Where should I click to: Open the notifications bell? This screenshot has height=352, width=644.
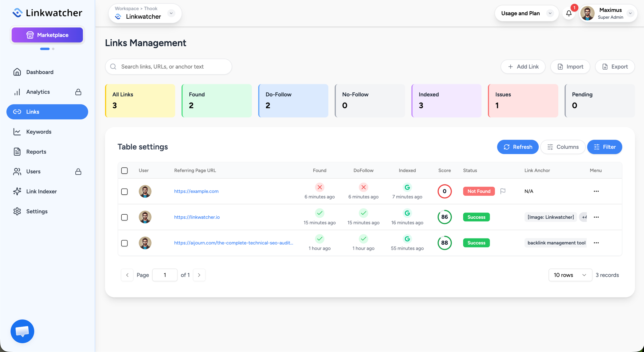pos(569,13)
